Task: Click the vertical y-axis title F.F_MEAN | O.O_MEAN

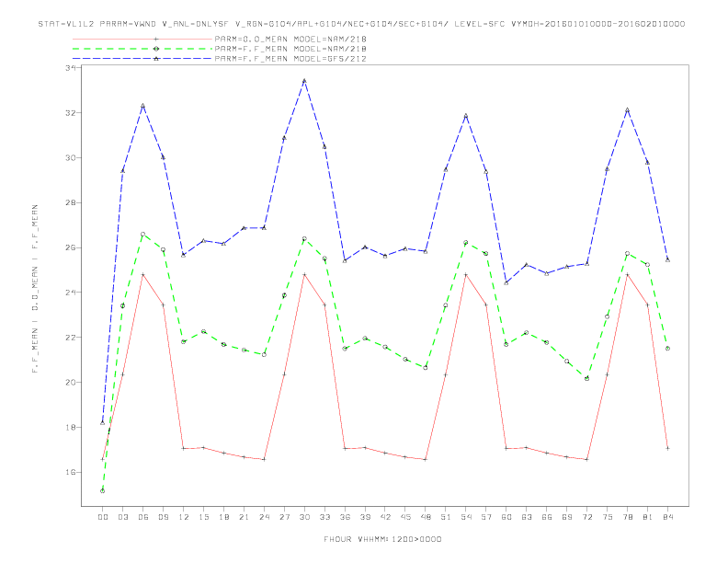Action: 35,289
